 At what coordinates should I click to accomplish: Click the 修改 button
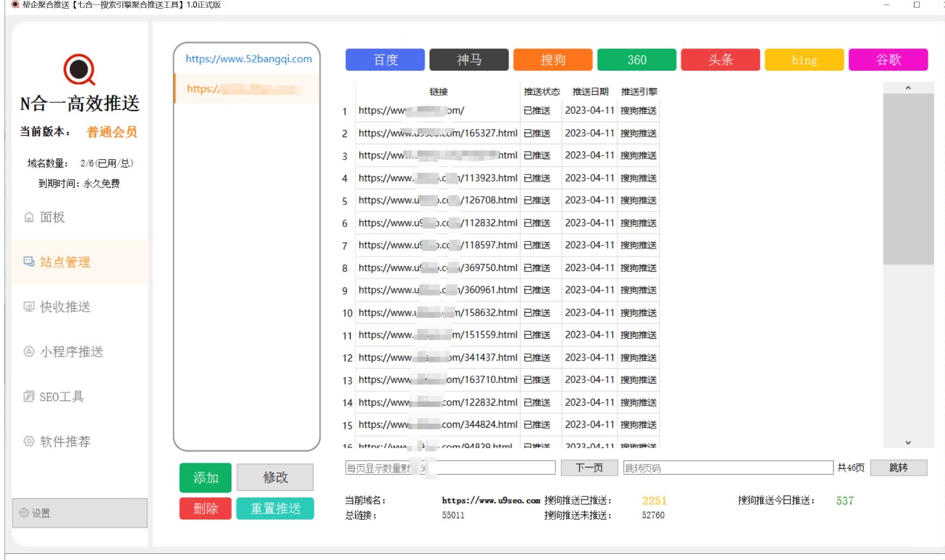click(275, 477)
